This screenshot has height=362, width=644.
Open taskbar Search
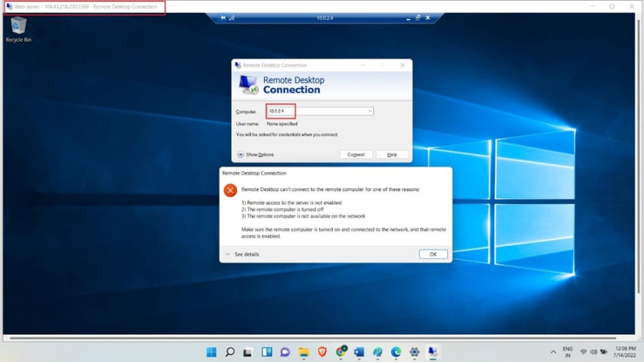(x=230, y=352)
